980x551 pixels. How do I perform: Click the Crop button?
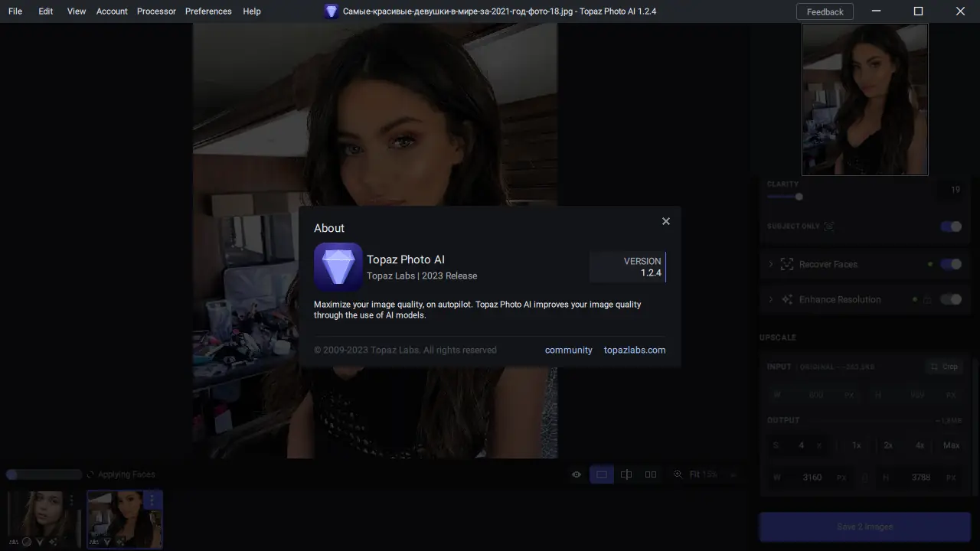[x=943, y=367]
